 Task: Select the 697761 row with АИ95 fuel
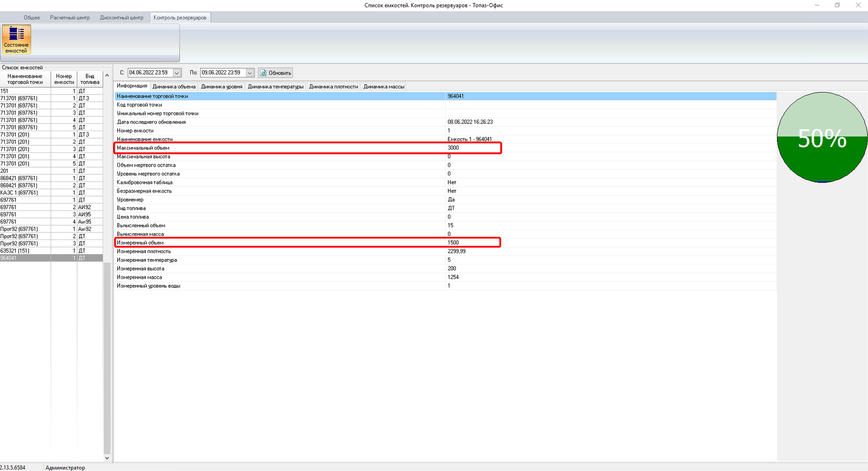pyautogui.click(x=51, y=215)
